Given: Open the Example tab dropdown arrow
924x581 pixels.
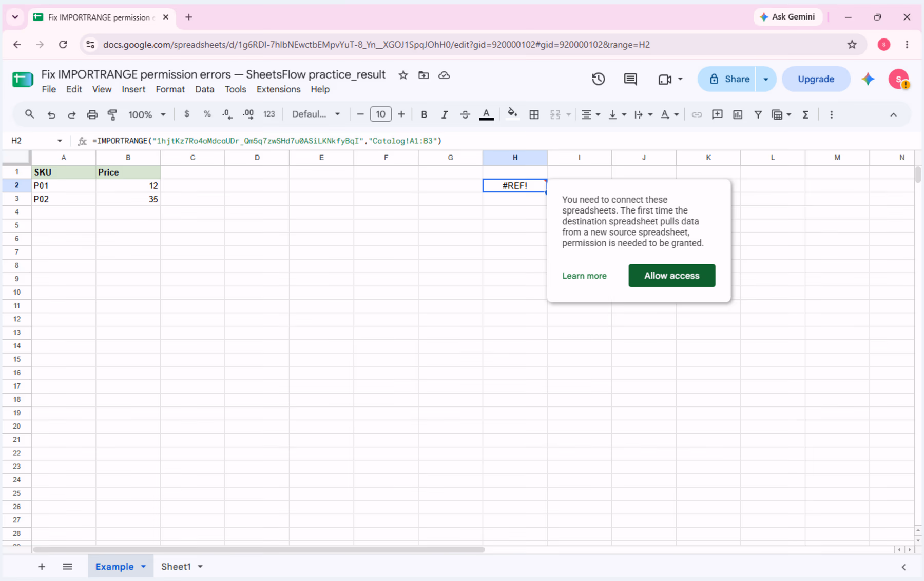Looking at the screenshot, I should pos(143,567).
